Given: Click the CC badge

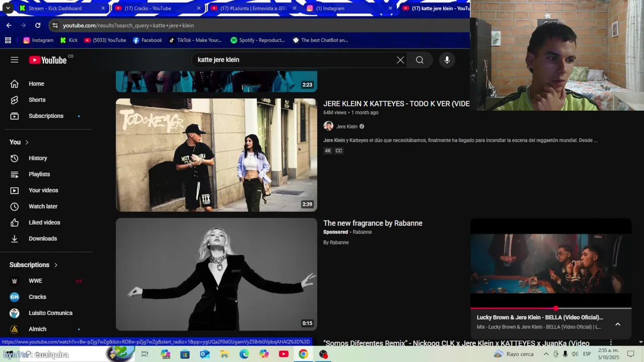Looking at the screenshot, I should [339, 151].
